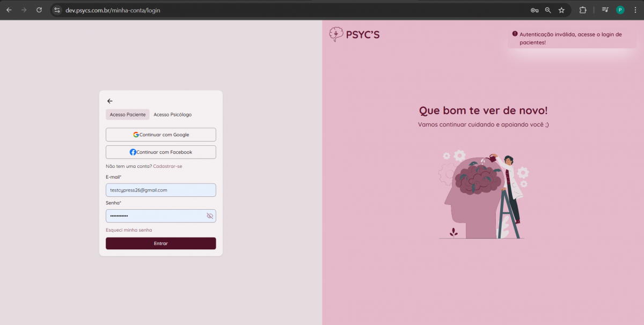
Task: Open the Cadastrar-se sign-up link
Action: tap(167, 166)
